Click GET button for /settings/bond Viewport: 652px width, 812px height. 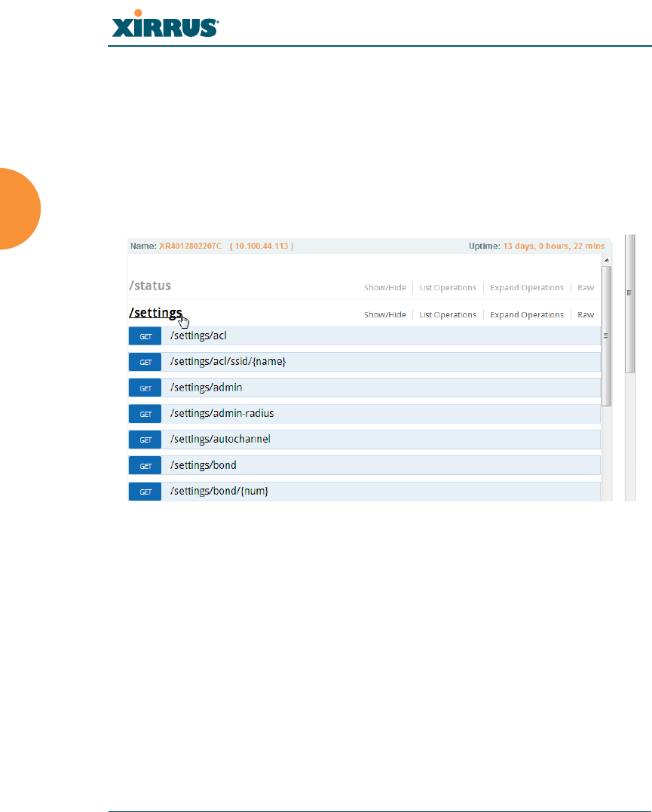coord(145,465)
